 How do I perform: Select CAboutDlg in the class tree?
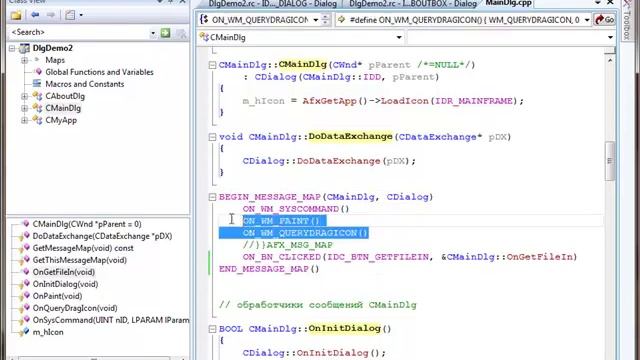pyautogui.click(x=65, y=96)
